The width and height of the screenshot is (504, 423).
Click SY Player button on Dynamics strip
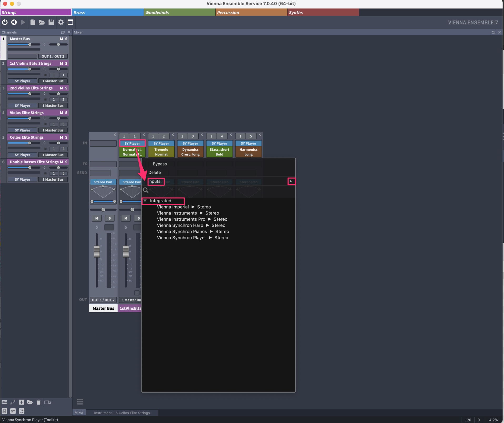coord(190,143)
